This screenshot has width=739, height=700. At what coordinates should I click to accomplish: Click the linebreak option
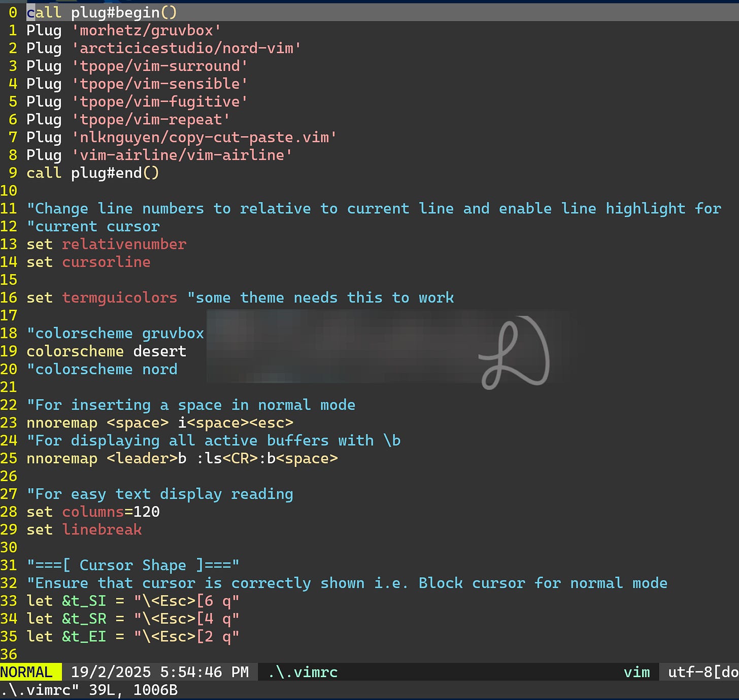point(102,529)
